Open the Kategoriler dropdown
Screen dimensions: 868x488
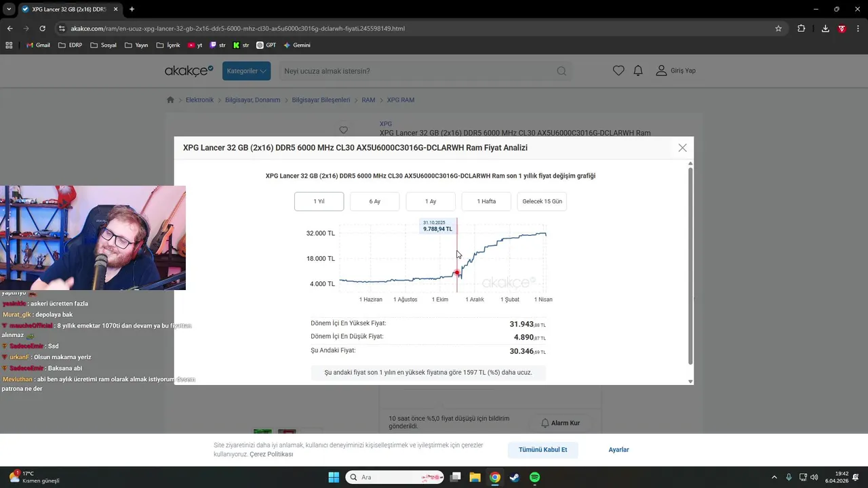click(x=246, y=71)
